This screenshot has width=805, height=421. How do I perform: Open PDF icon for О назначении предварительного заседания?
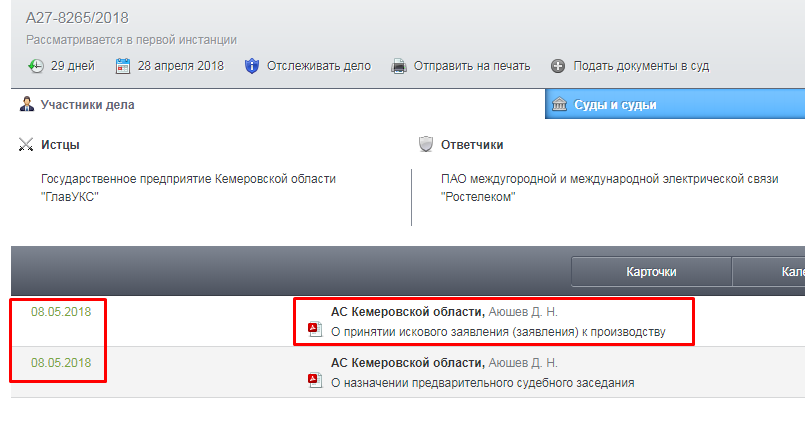315,380
